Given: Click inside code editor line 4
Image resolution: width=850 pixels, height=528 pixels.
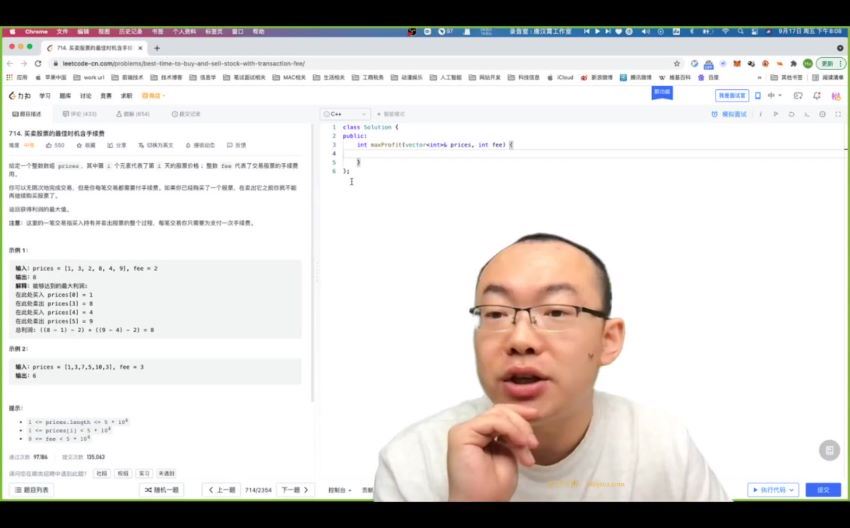Looking at the screenshot, I should (x=594, y=153).
